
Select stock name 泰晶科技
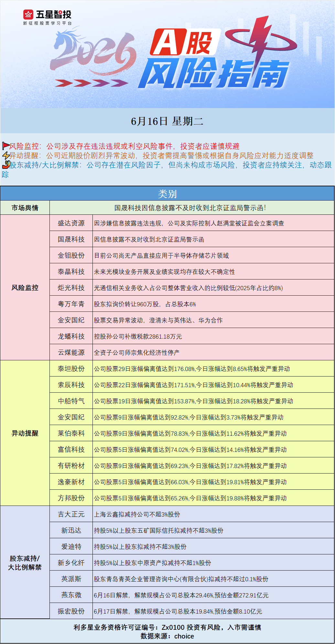tap(71, 272)
